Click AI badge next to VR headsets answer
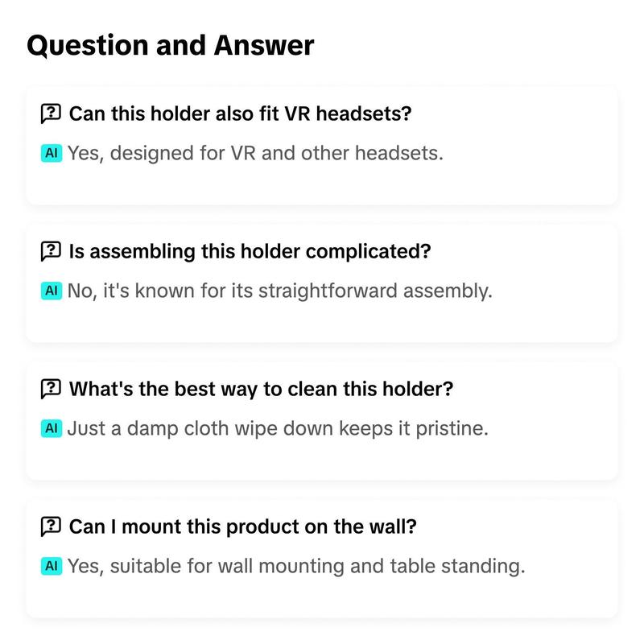 click(x=52, y=153)
